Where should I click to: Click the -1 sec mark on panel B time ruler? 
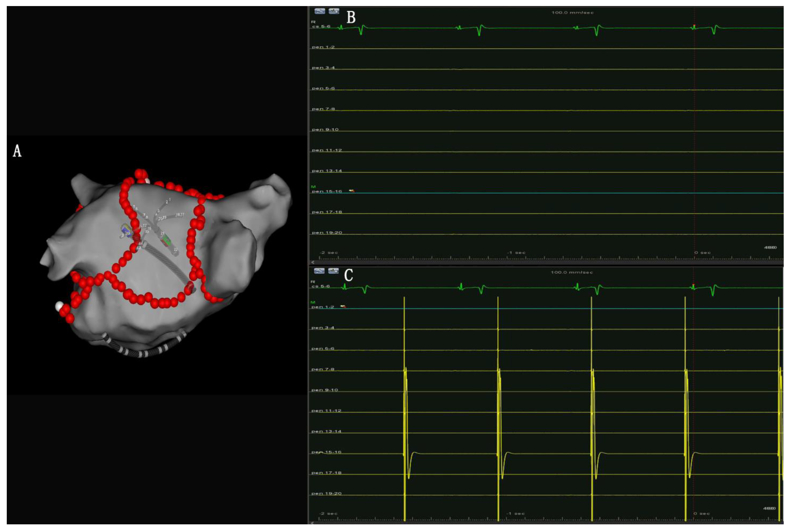516,253
